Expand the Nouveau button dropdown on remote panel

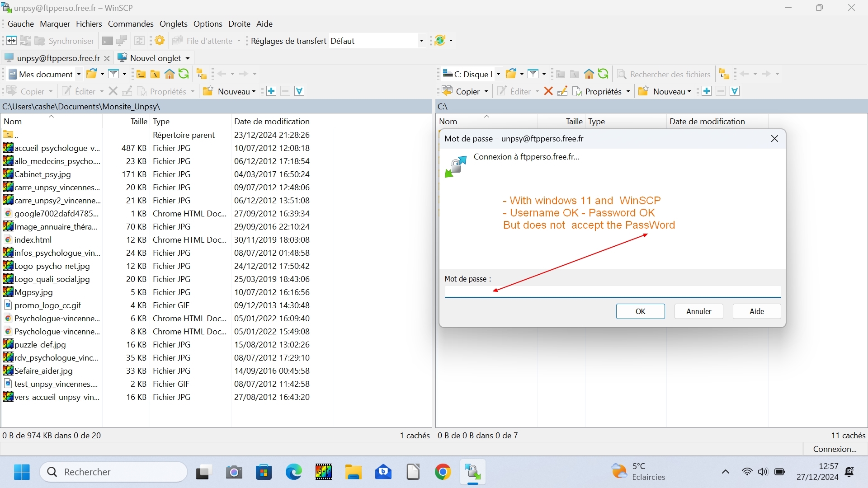tap(688, 91)
